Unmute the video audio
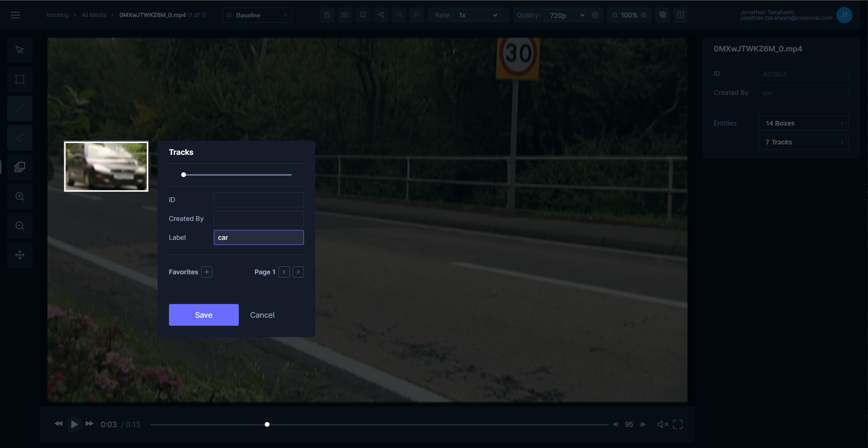This screenshot has height=448, width=868. (662, 424)
